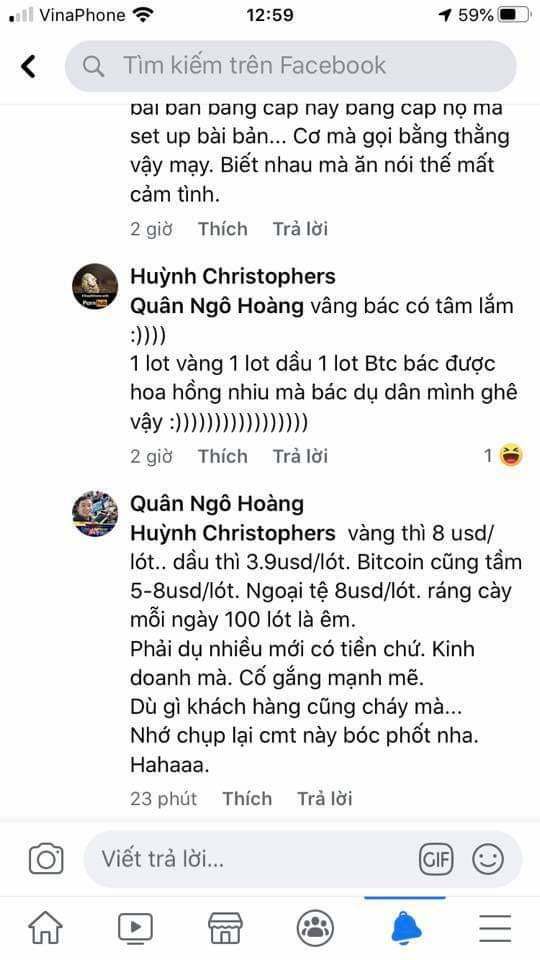Screen dimensions: 540x960
Task: Open the camera icon in reply bar
Action: pyautogui.click(x=47, y=858)
